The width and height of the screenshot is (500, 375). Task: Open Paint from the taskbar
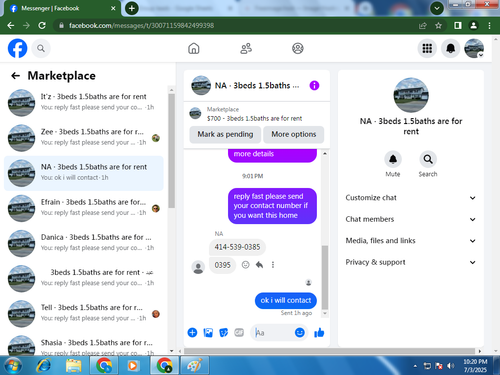point(195,366)
